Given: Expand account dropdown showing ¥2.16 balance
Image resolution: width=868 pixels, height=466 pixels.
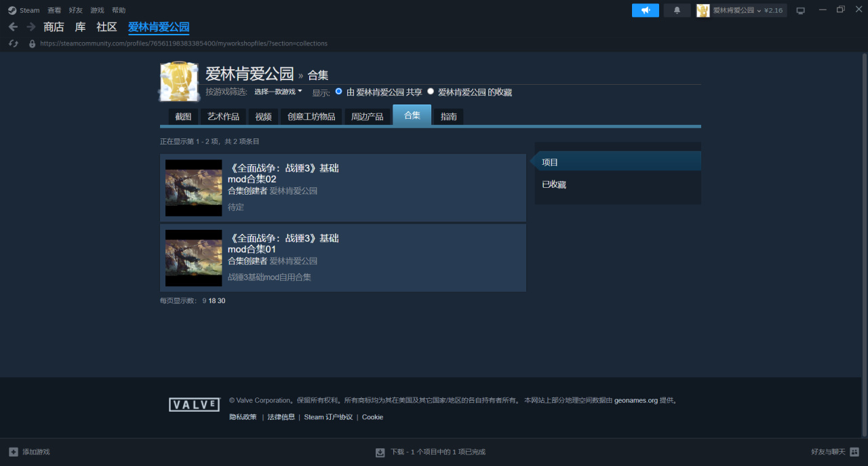Looking at the screenshot, I should [748, 10].
